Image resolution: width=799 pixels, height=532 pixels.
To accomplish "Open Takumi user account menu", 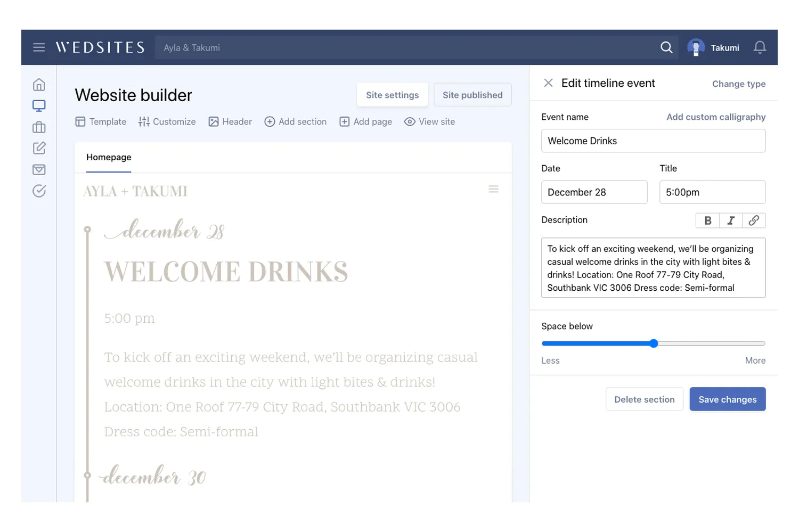I will (714, 47).
